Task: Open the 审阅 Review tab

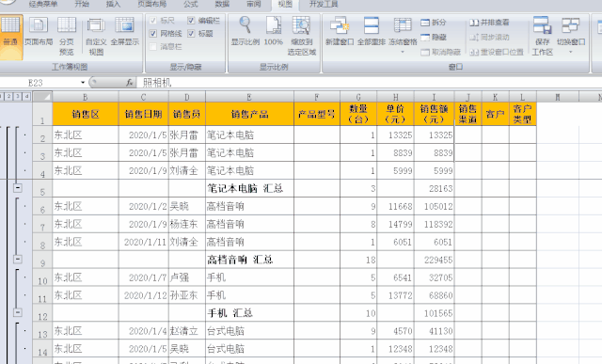Action: 253,4
